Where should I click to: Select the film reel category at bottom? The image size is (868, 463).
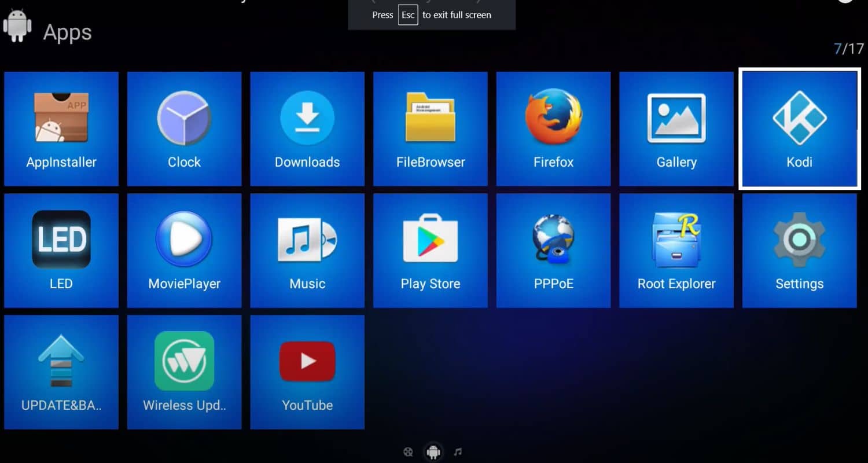pos(409,452)
